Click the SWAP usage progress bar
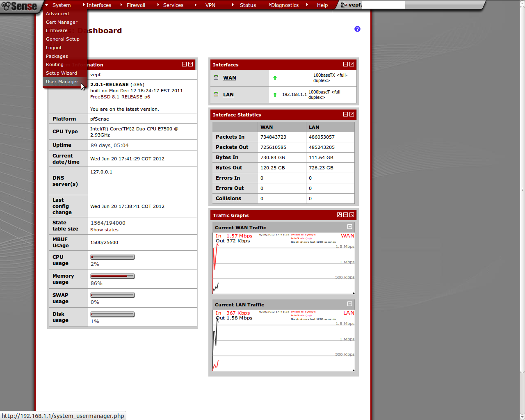Viewport: 525px width, 420px height. (112, 295)
